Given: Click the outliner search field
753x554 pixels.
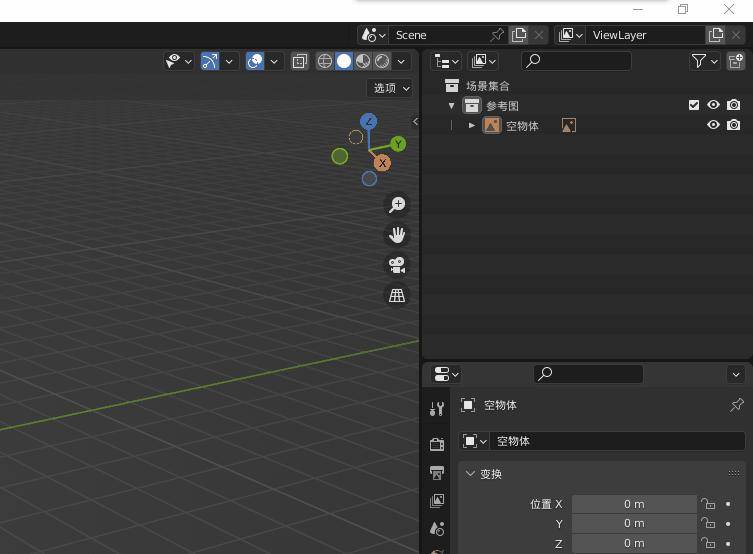Looking at the screenshot, I should click(576, 61).
